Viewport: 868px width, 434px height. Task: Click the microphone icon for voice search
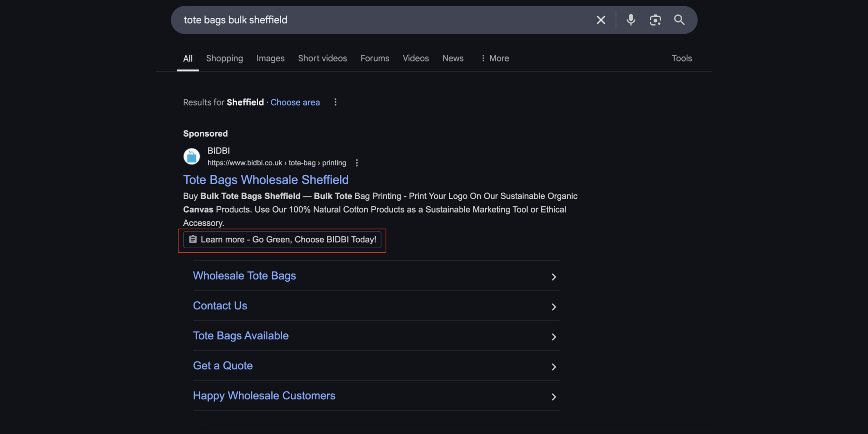point(631,20)
